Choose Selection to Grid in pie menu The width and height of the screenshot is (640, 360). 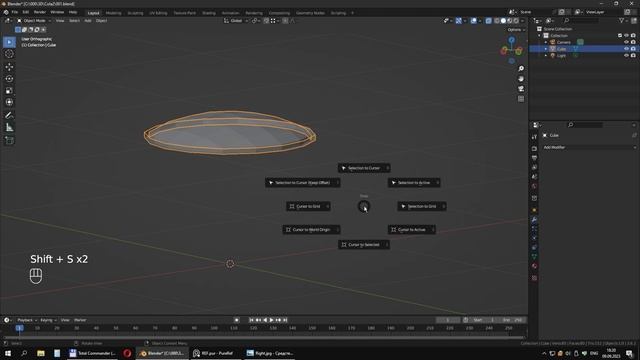pyautogui.click(x=422, y=207)
